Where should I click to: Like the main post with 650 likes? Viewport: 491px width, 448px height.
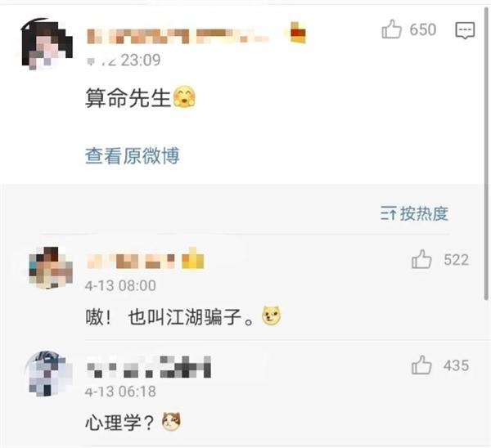(391, 29)
